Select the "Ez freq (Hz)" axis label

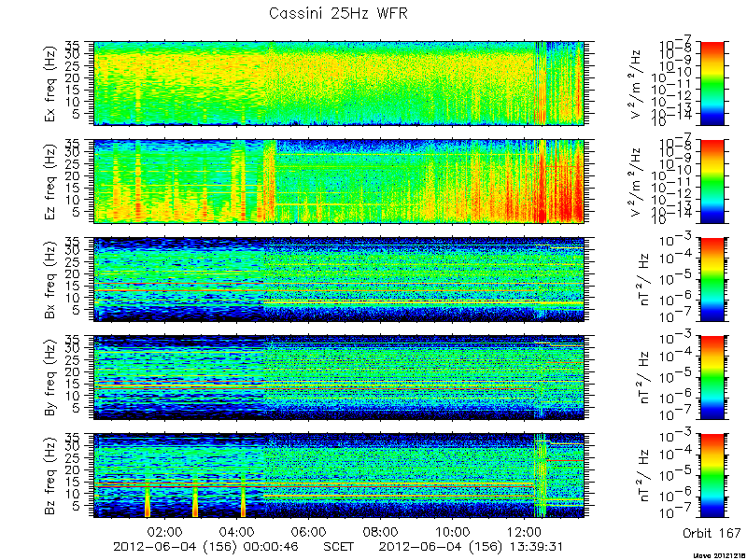50,181
